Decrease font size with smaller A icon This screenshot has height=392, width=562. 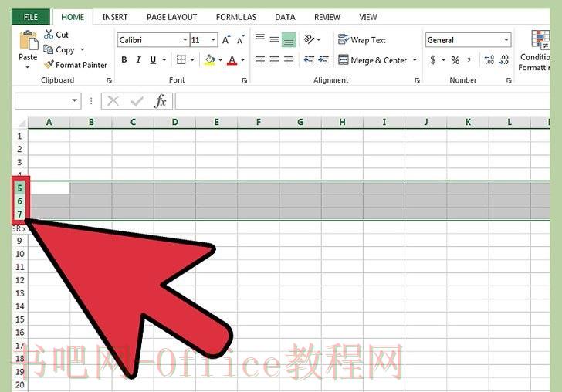point(241,40)
